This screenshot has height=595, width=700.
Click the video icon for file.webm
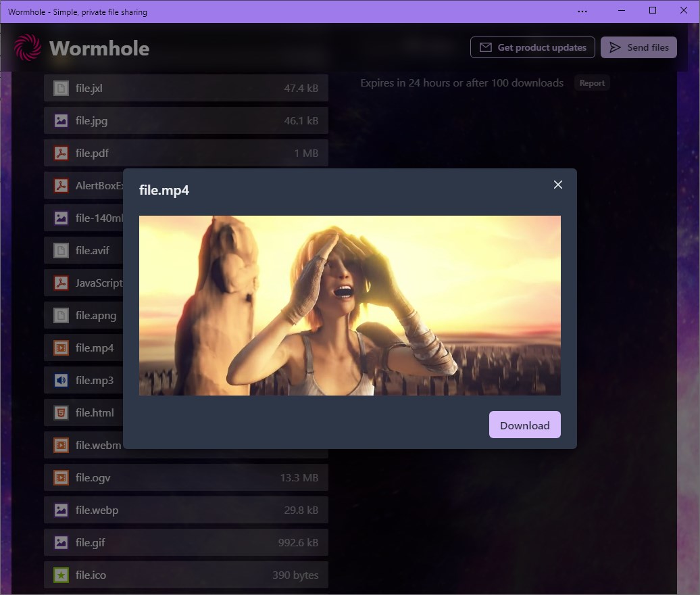(x=61, y=445)
